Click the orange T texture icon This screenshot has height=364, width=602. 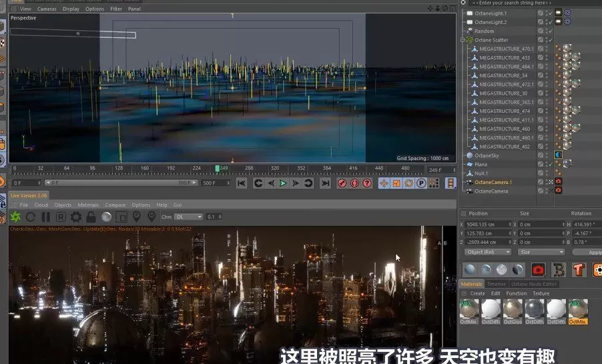578,269
